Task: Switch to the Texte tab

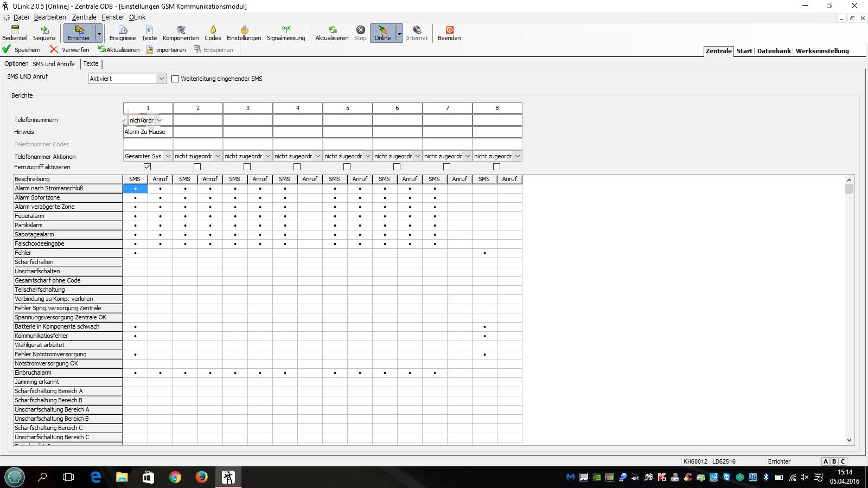Action: point(91,63)
